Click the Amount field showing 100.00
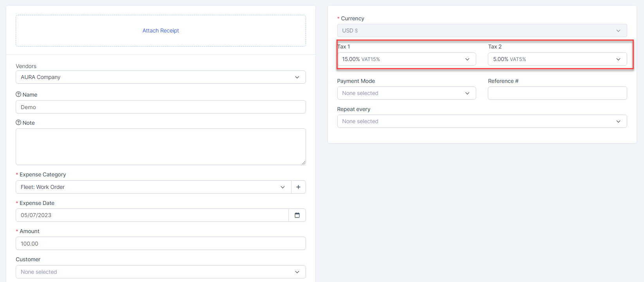 160,243
